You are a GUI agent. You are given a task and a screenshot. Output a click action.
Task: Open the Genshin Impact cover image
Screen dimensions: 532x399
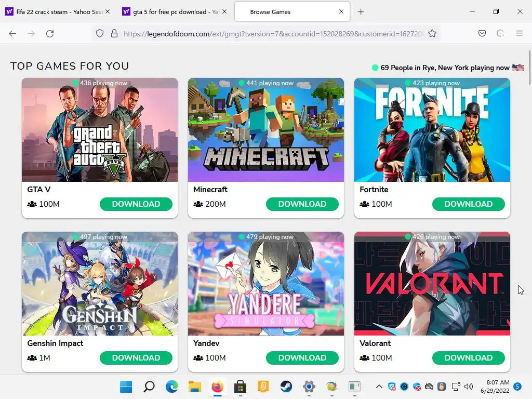click(x=100, y=284)
